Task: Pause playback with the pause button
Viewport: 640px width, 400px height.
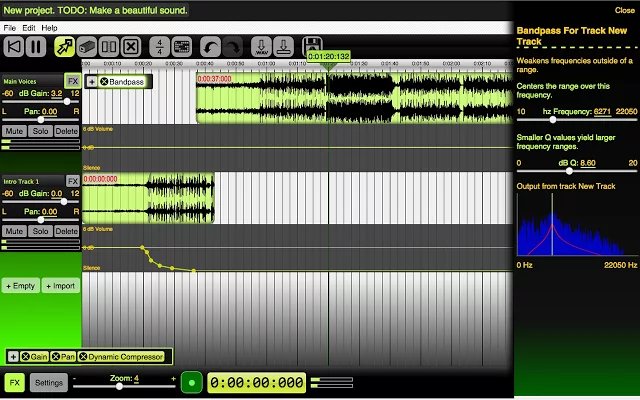Action: pyautogui.click(x=36, y=47)
